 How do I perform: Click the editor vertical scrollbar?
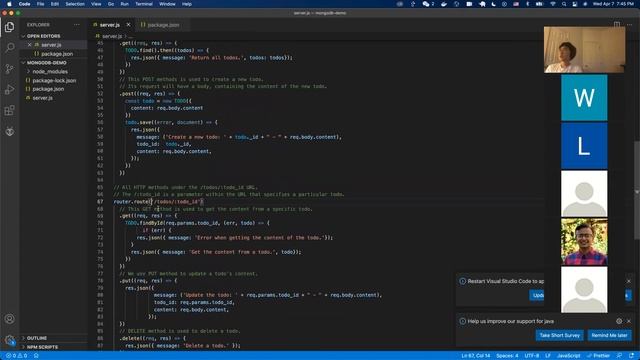click(637, 191)
